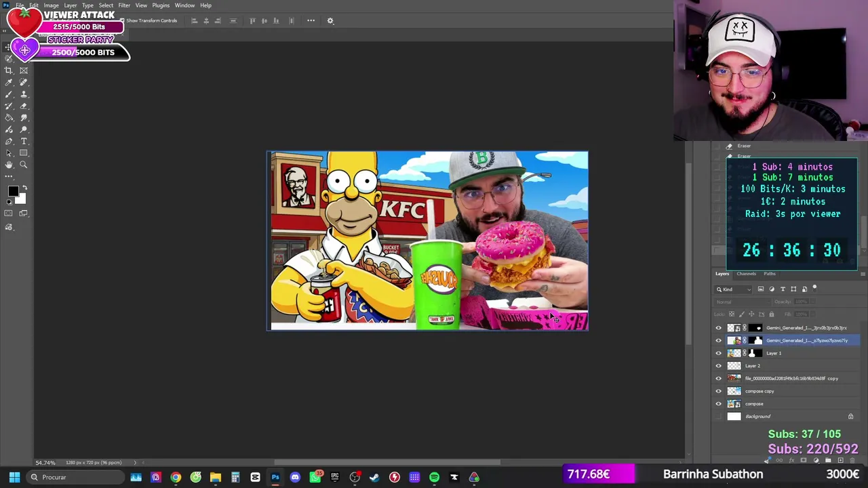Select the Eyedropper tool
The height and width of the screenshot is (488, 868).
pos(9,82)
